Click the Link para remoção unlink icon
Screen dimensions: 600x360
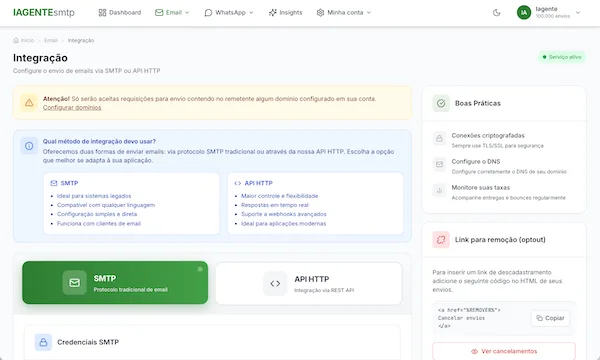[441, 240]
